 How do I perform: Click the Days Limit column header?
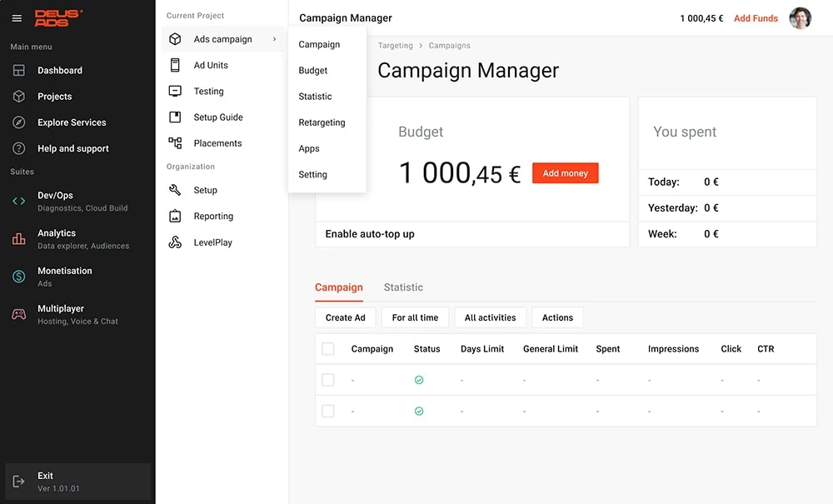[x=481, y=349]
